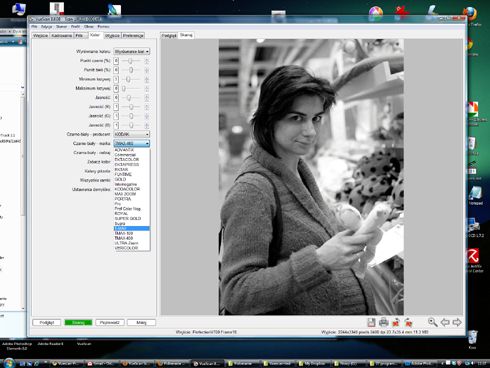Click the right arrow icon below the preview

(x=457, y=322)
